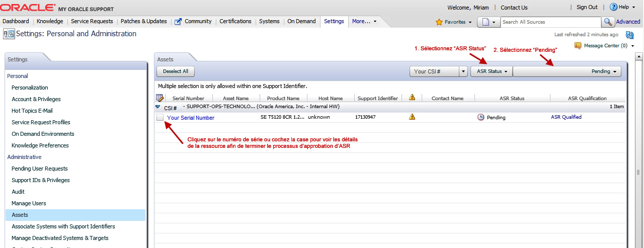Open Associate Systems with Support Identifiers
This screenshot has height=248, width=644.
point(63,226)
